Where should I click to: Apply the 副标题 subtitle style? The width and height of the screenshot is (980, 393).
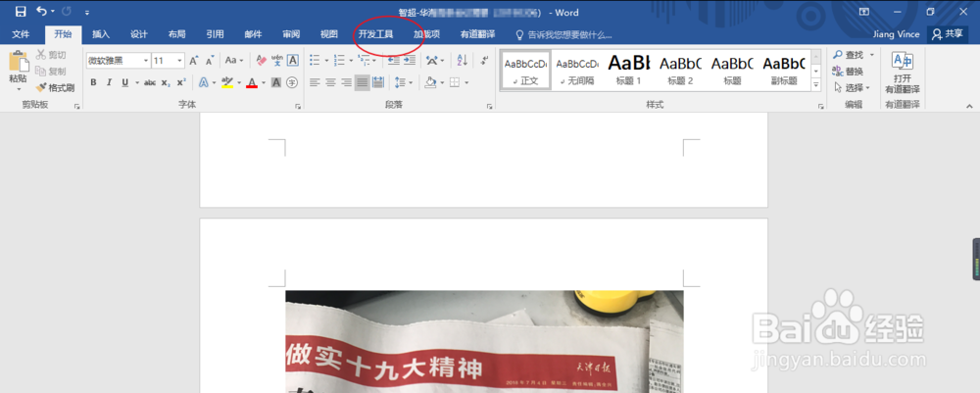pos(784,70)
